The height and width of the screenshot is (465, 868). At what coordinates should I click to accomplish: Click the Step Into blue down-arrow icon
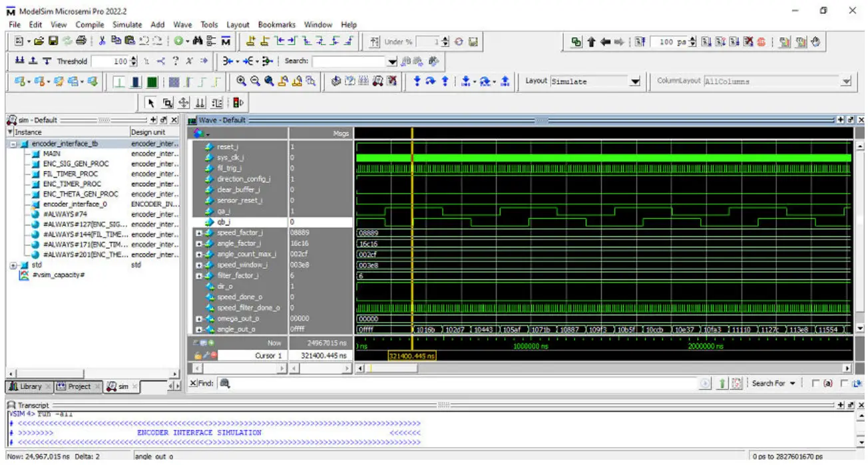pos(417,81)
